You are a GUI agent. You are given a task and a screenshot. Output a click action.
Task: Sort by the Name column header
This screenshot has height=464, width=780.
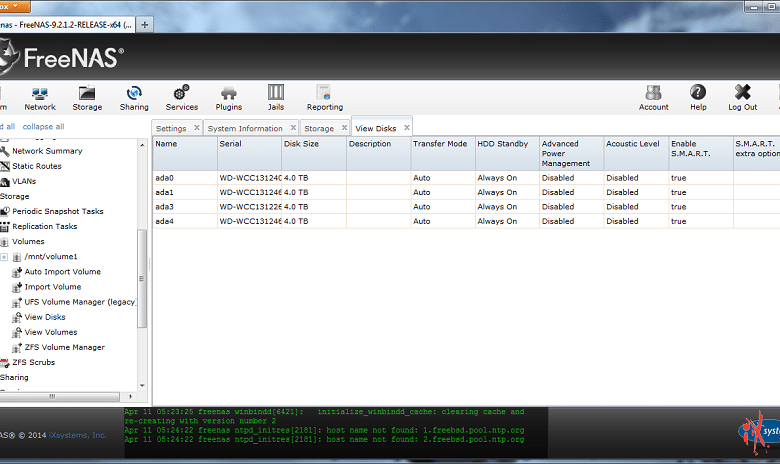(185, 153)
